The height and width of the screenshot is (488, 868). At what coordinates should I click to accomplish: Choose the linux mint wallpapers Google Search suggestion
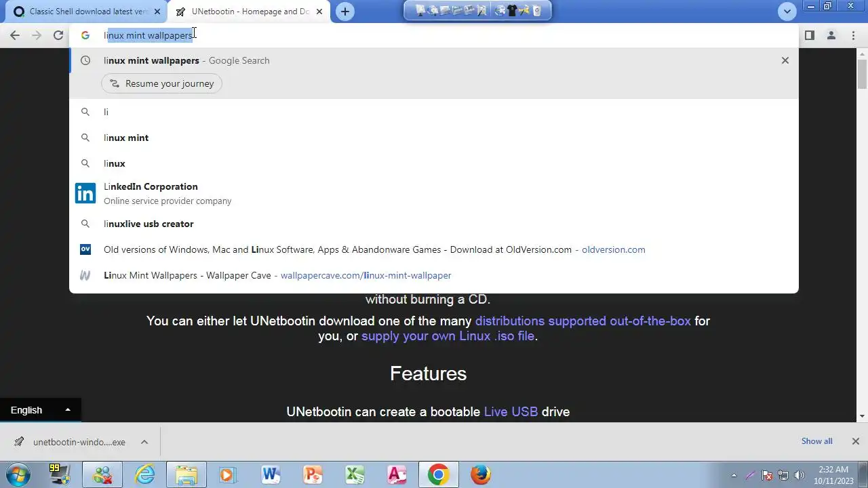(x=434, y=60)
